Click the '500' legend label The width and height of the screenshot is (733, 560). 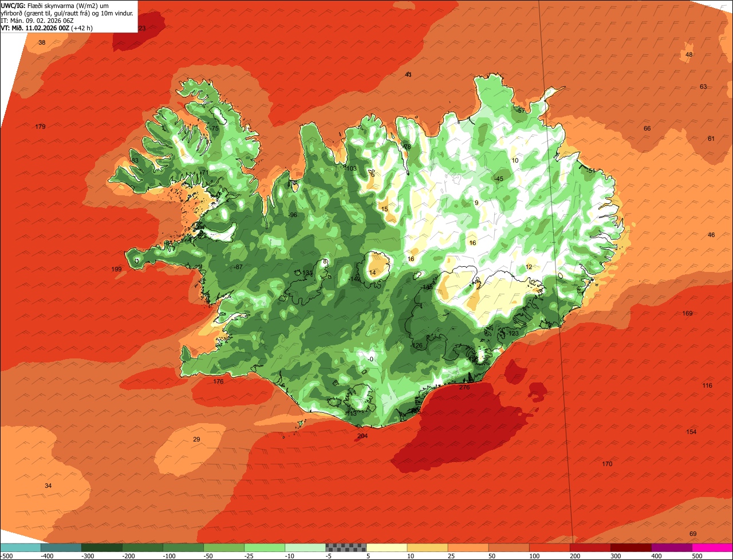pos(697,556)
